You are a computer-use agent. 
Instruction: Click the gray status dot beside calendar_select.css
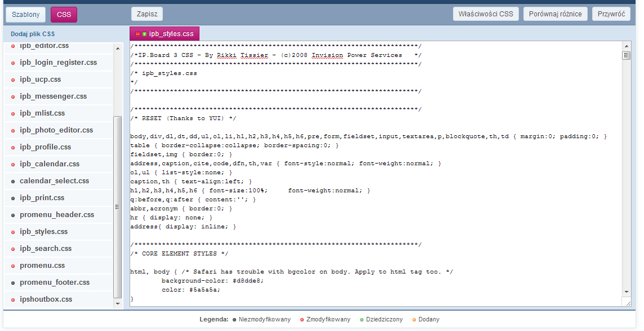(13, 181)
